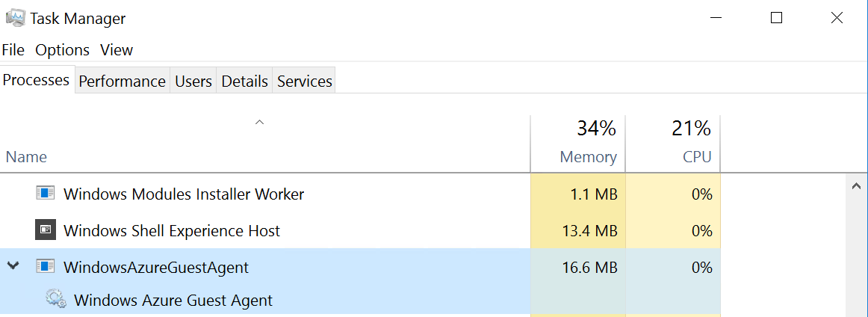The height and width of the screenshot is (317, 868).
Task: Collapse the WindowsAzureGuestAgent process group
Action: [13, 267]
